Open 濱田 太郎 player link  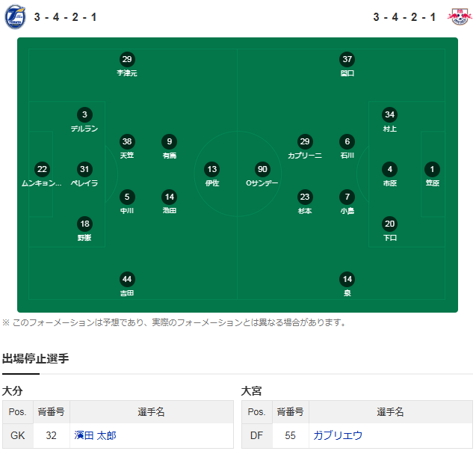click(x=95, y=435)
